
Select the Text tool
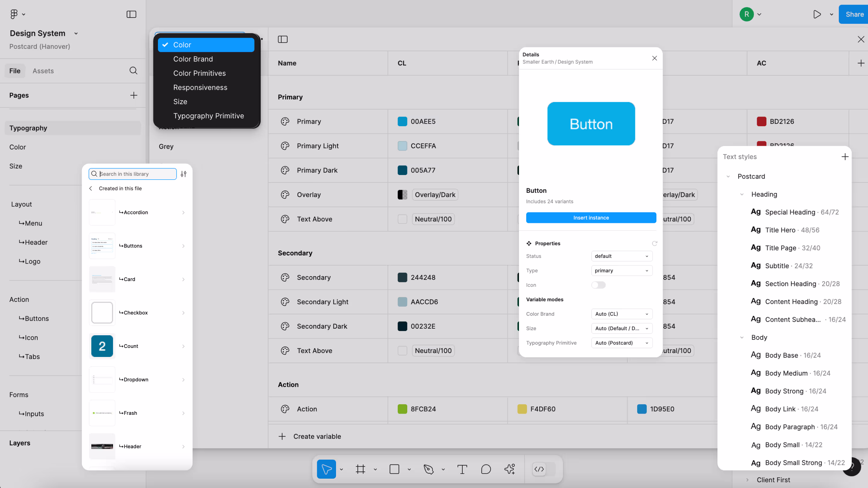(462, 469)
